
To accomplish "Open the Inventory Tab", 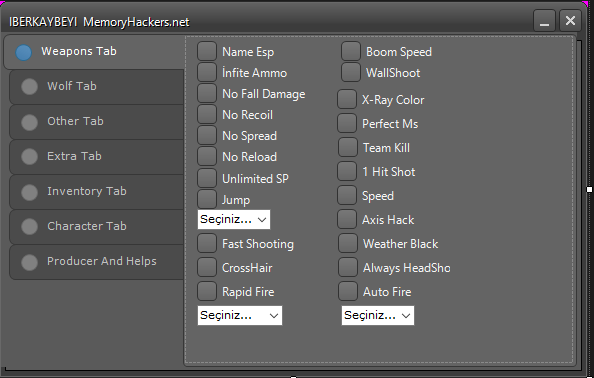I will coord(97,192).
